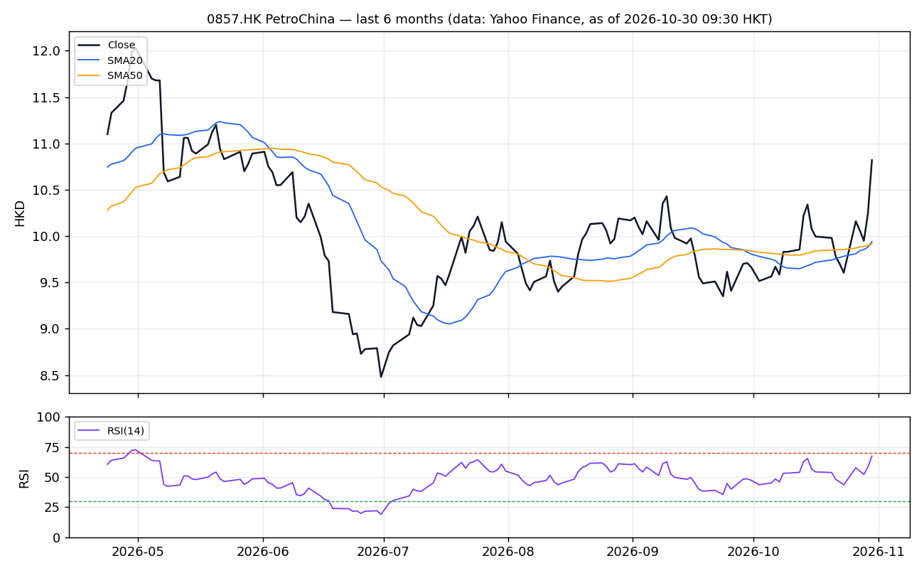Select the "SMA50" legend label

[x=125, y=75]
